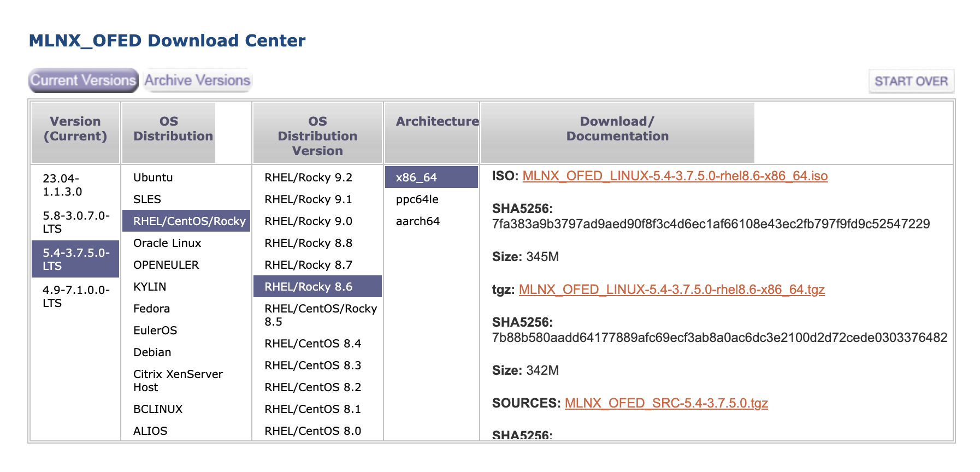Select RHEL/CentOS/Rocky 8.5 version
This screenshot has width=980, height=472.
click(317, 315)
